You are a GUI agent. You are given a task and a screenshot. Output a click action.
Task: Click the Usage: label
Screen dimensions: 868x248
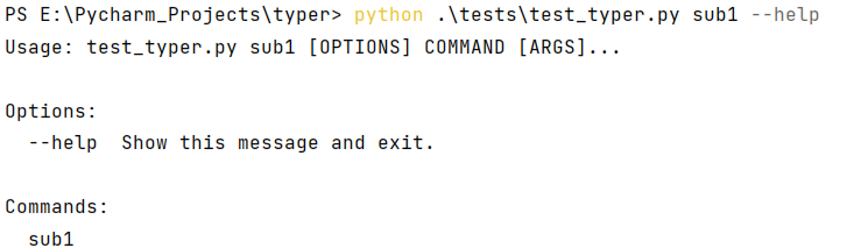(x=39, y=48)
